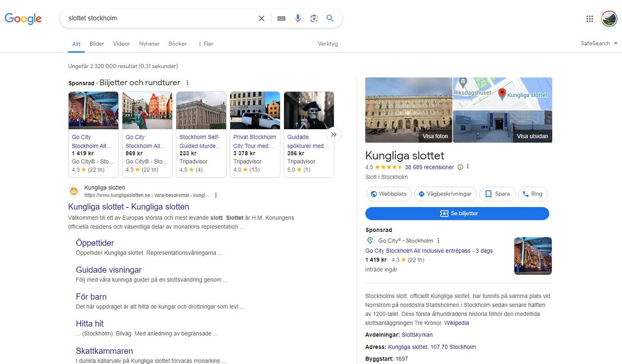The width and height of the screenshot is (622, 364).
Task: Clear the search query with the X icon
Action: tap(261, 18)
